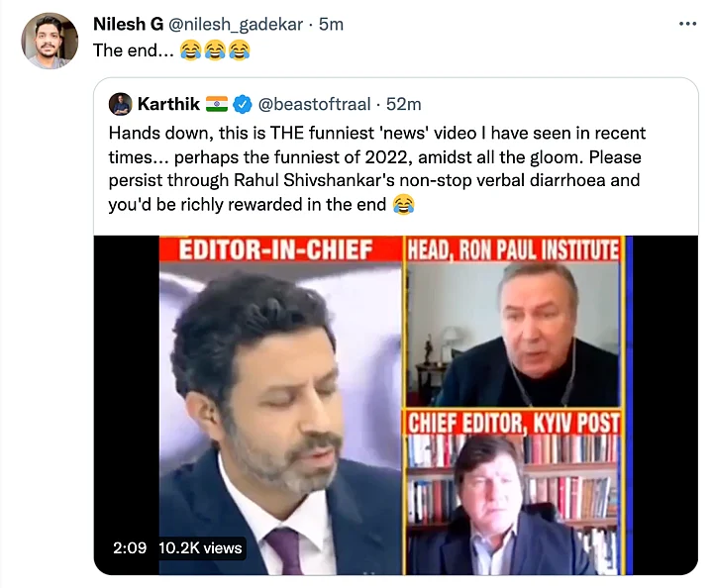This screenshot has width=713, height=588.
Task: Click Nilesh G's profile avatar
Action: point(50,41)
